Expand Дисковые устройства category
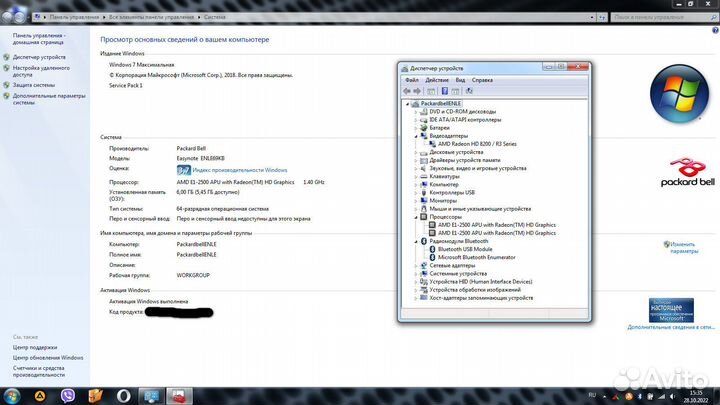This screenshot has width=720, height=405. point(416,152)
